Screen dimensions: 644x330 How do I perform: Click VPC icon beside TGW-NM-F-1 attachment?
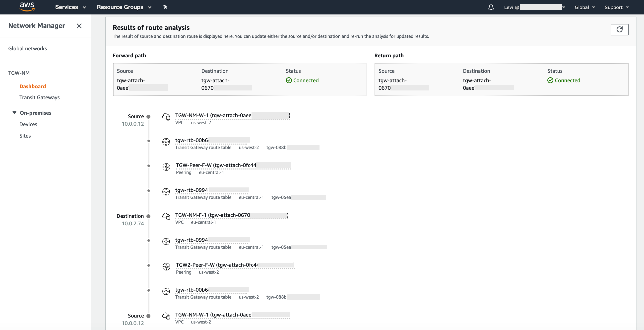(x=166, y=216)
